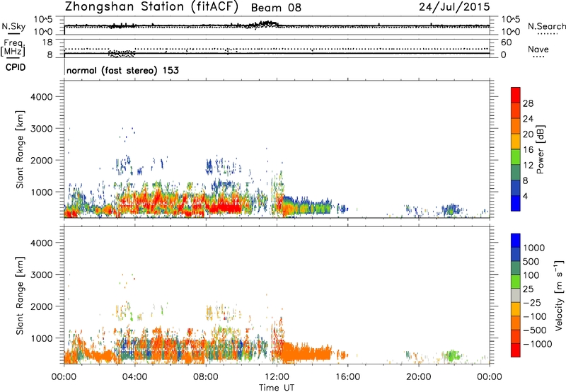Click the '16:00' time axis label

pos(347,377)
